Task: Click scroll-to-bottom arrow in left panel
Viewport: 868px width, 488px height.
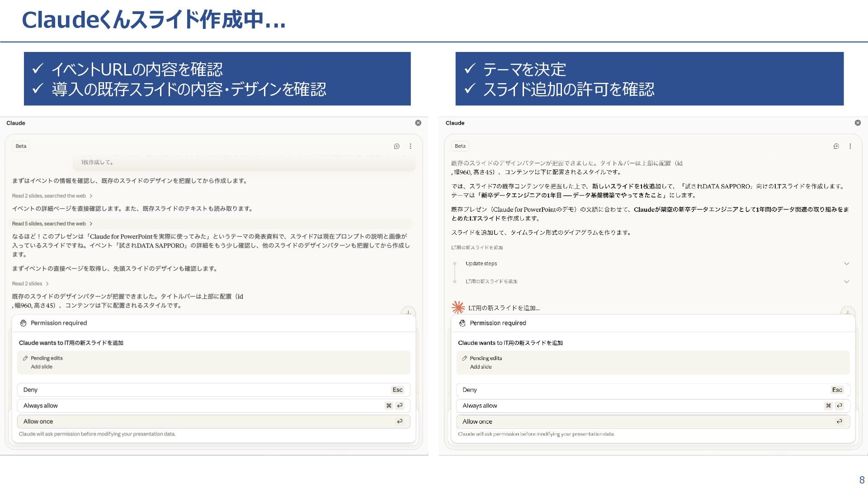Action: coord(408,312)
